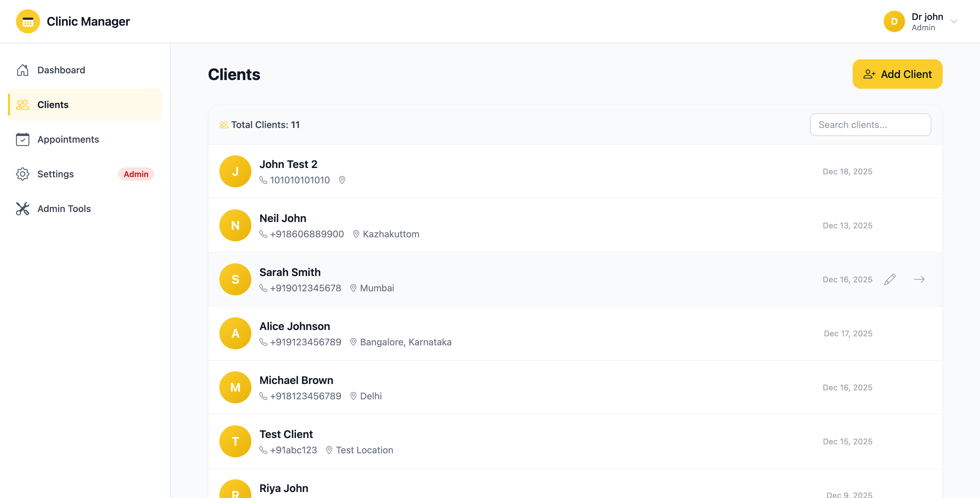Open Sarah Smith details via arrow icon
The image size is (980, 498).
pyautogui.click(x=920, y=279)
